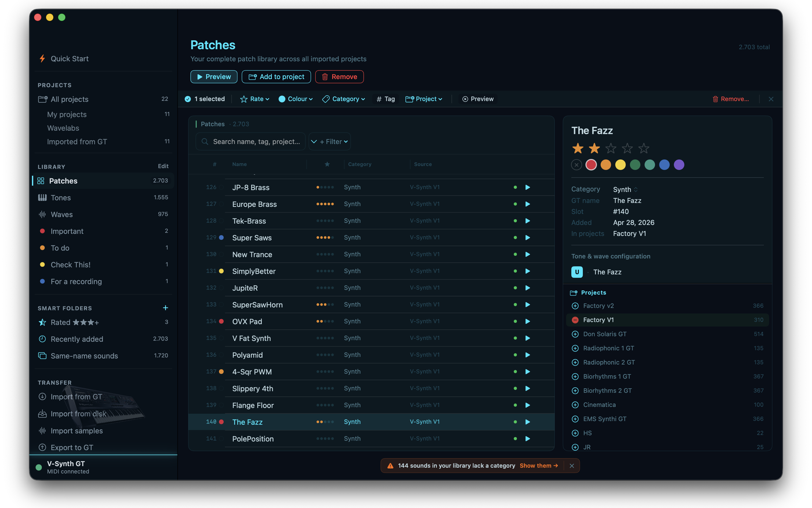Choose the yellow colour swatch
The width and height of the screenshot is (812, 508).
620,165
